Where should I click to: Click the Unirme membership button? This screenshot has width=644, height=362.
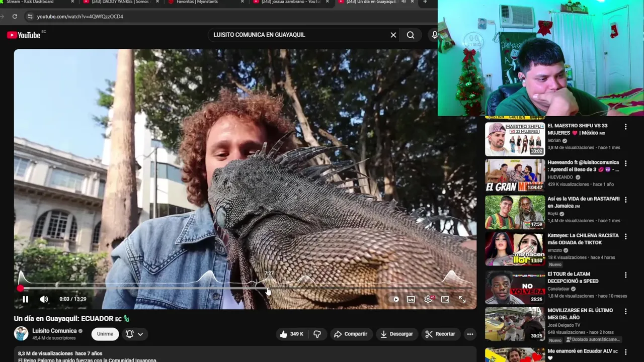tap(105, 334)
